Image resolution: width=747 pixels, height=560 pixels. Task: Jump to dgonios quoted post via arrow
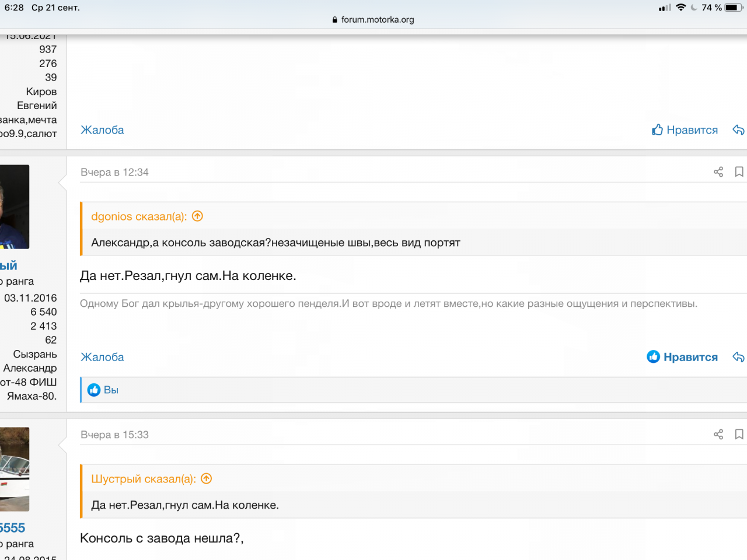coord(198,216)
